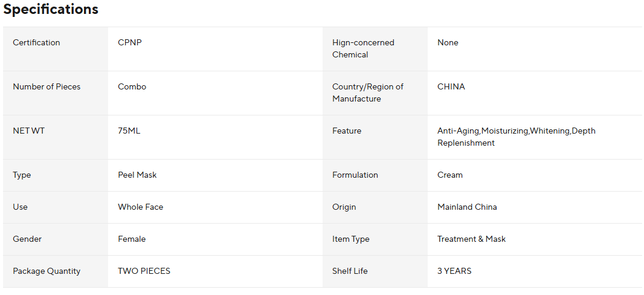Select the Peel Mask type value
Viewport: 644px width, 295px height.
pos(137,175)
